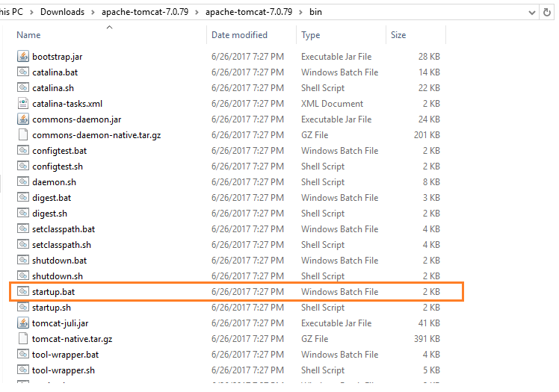The height and width of the screenshot is (392, 559).
Task: Select the commons-daemon-native.tar.gz file name
Action: [96, 135]
